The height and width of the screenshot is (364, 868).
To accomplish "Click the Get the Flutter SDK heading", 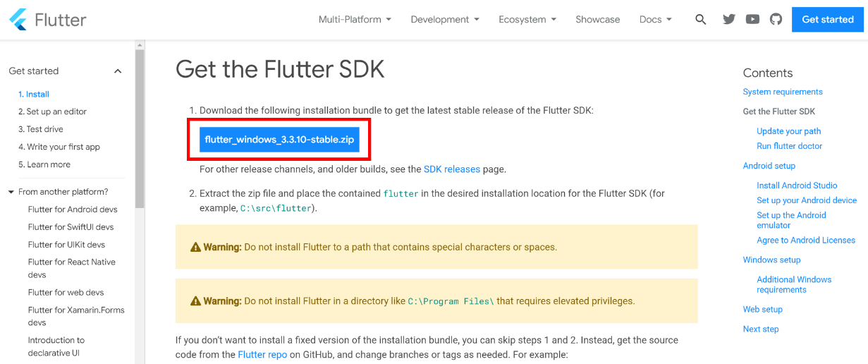I will pyautogui.click(x=280, y=69).
